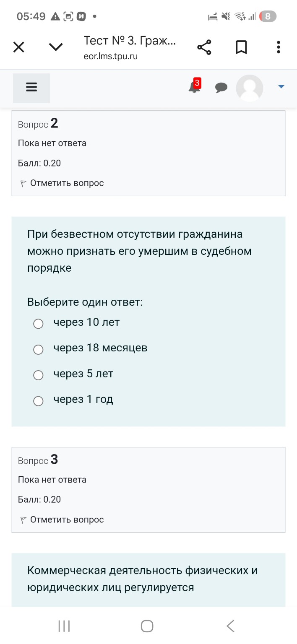Viewport: 297px width, 644px height.
Task: Click the user profile avatar
Action: click(x=249, y=88)
